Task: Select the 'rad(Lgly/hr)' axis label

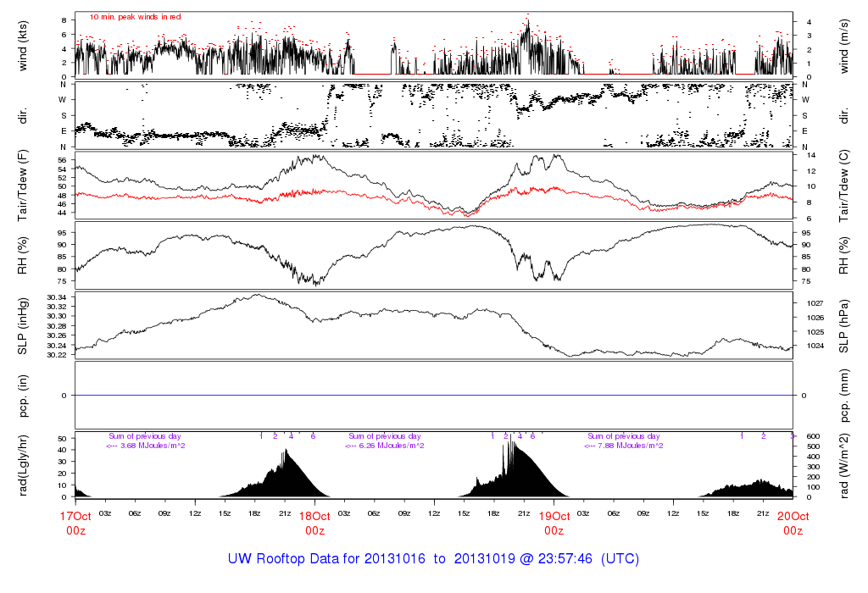Action: pos(23,465)
